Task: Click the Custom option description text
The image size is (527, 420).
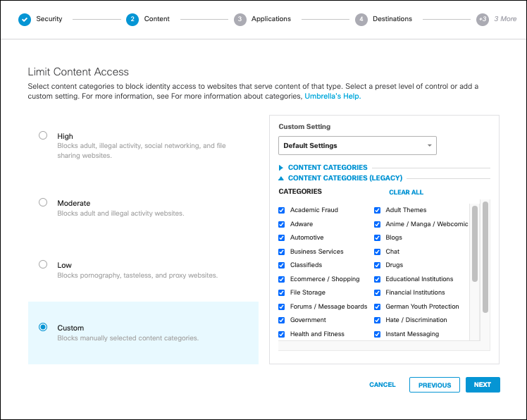Action: click(128, 338)
